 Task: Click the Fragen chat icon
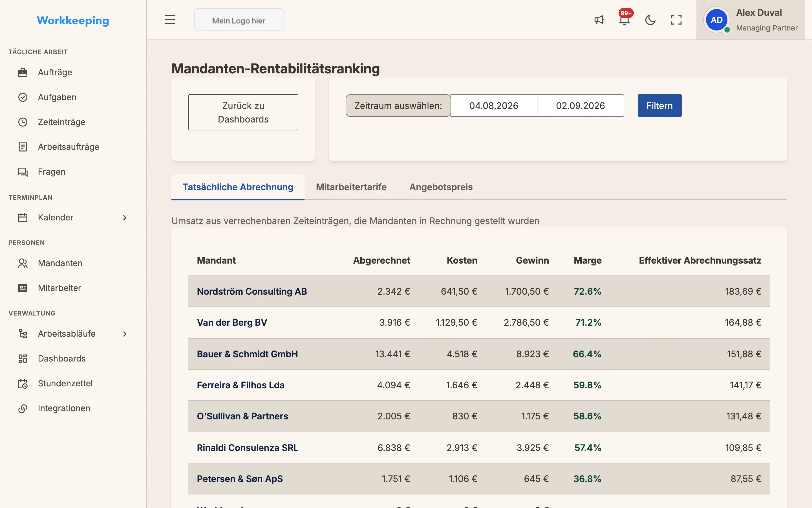(23, 172)
